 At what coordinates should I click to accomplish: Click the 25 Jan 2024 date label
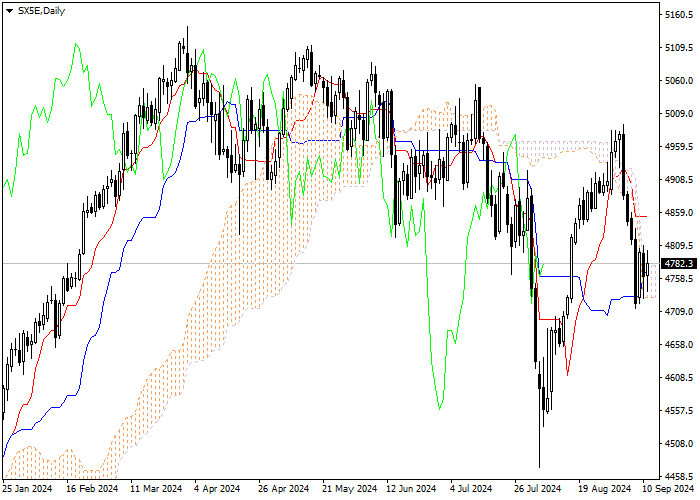pyautogui.click(x=28, y=489)
